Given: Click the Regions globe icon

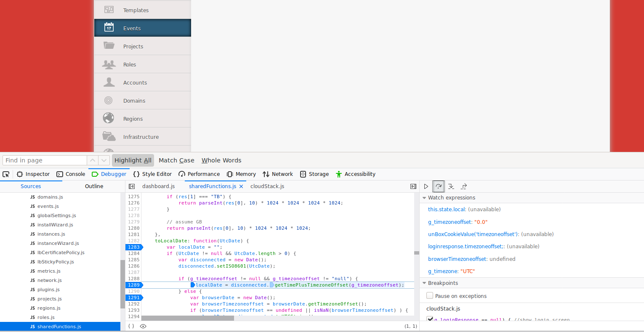Looking at the screenshot, I should 109,118.
